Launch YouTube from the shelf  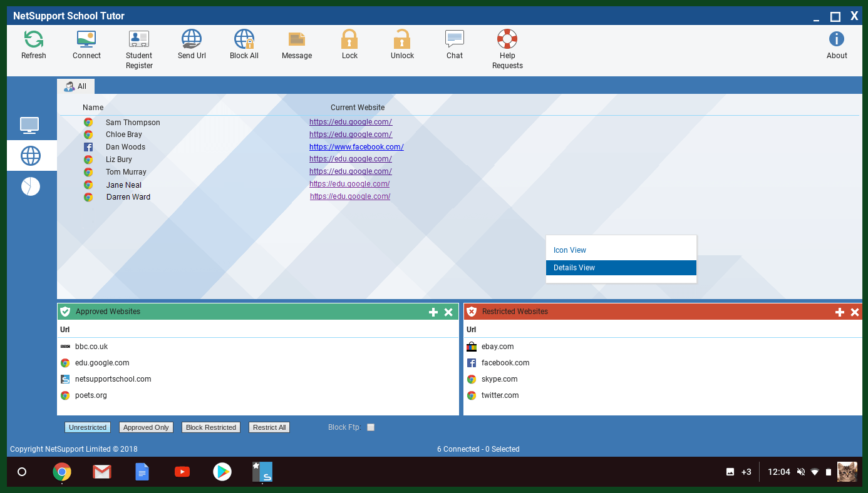point(182,472)
